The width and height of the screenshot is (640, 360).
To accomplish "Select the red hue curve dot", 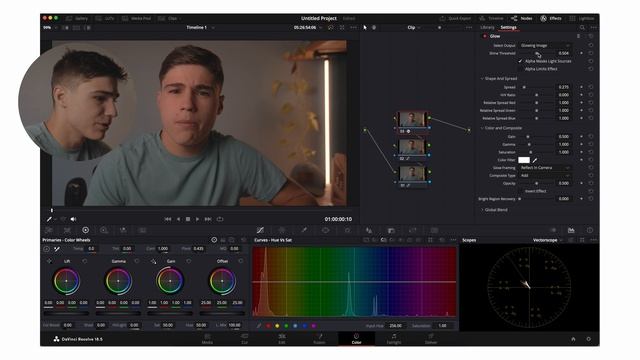I will click(x=268, y=326).
